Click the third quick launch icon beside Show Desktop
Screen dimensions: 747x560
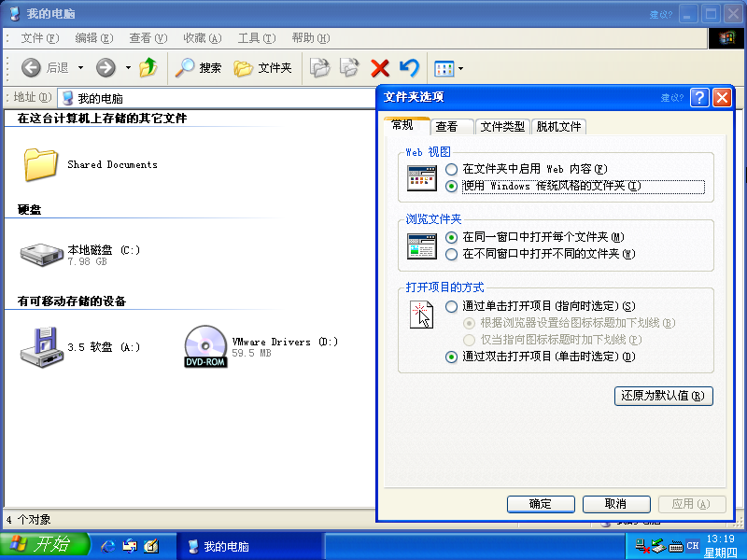[151, 546]
